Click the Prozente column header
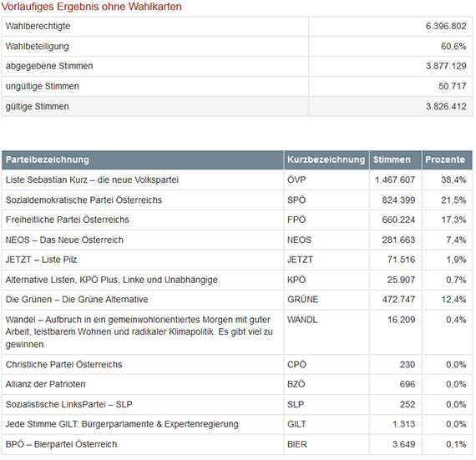Screen dimensions: 476x460 tap(447, 159)
